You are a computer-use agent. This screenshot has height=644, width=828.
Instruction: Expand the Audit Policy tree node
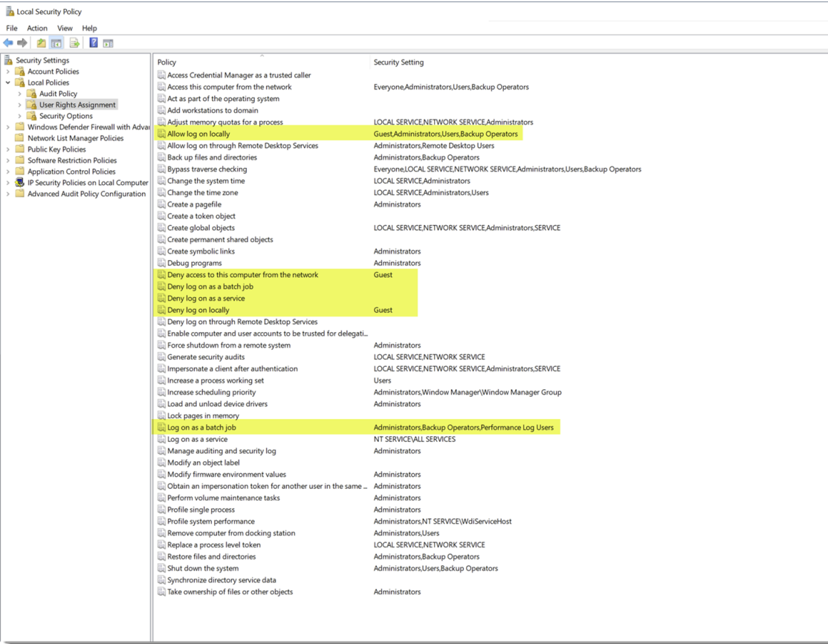(x=19, y=94)
